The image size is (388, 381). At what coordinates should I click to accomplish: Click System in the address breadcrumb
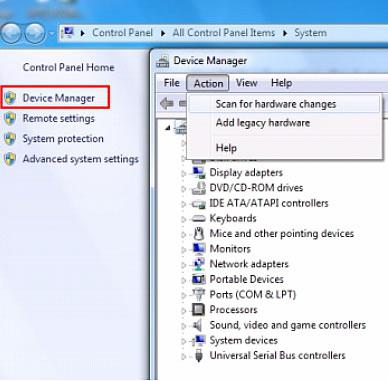[x=310, y=33]
